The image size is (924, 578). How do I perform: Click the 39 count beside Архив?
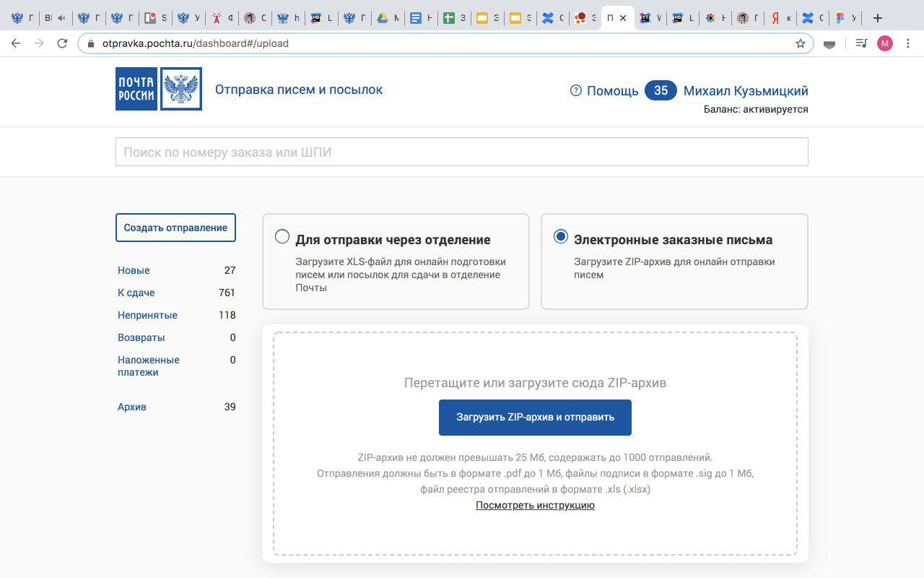tap(230, 407)
